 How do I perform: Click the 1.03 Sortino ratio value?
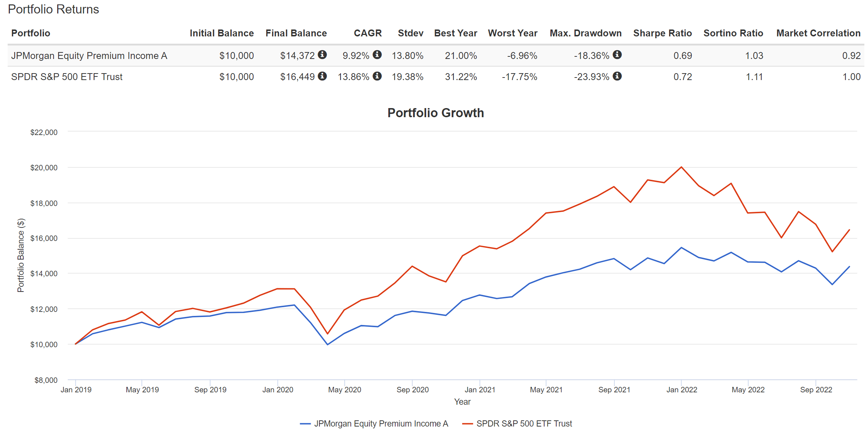coord(754,56)
